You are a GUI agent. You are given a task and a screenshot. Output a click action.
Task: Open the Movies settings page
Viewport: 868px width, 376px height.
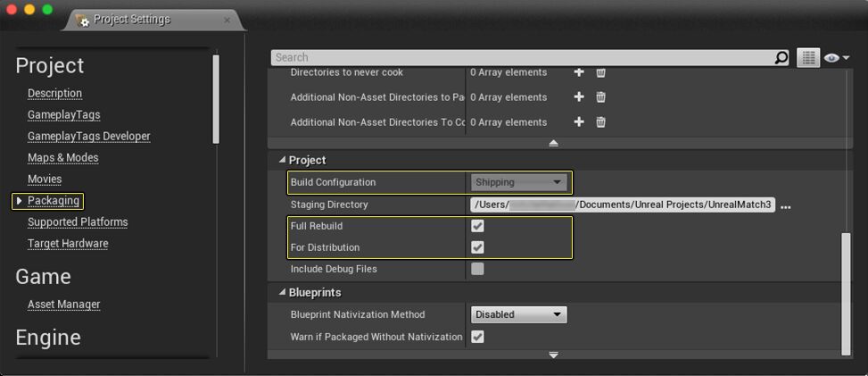45,180
